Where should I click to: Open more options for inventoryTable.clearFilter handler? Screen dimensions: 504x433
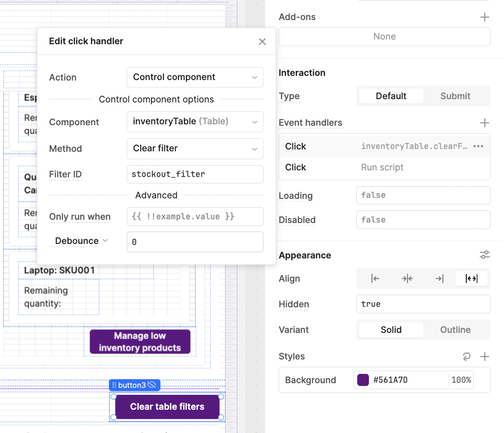point(478,146)
